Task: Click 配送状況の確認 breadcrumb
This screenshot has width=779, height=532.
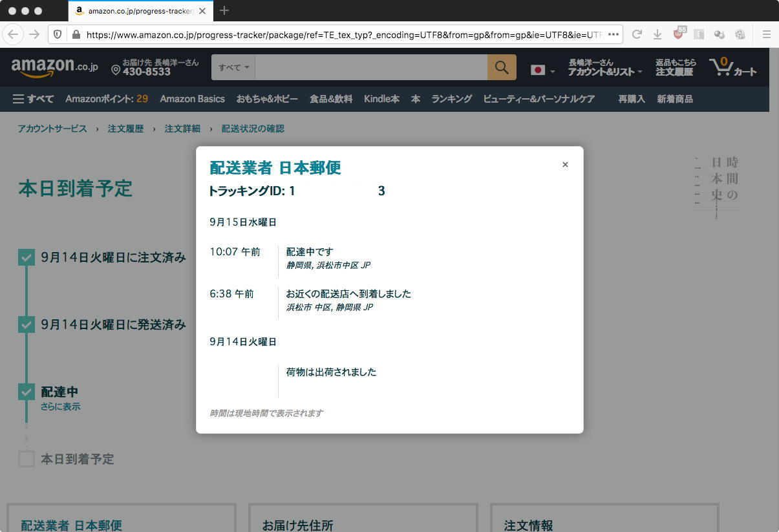Action: (253, 129)
